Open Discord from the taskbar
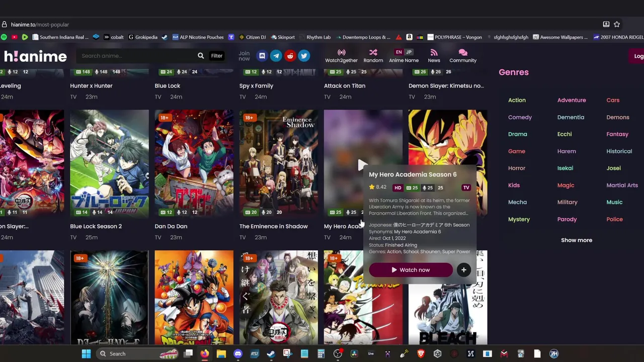Image resolution: width=644 pixels, height=362 pixels. tap(237, 353)
